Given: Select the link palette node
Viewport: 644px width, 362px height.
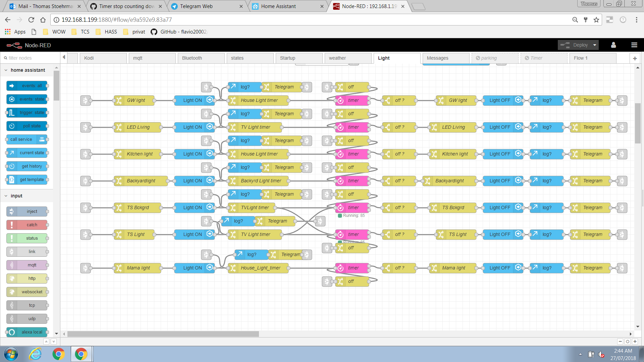Looking at the screenshot, I should (27, 252).
